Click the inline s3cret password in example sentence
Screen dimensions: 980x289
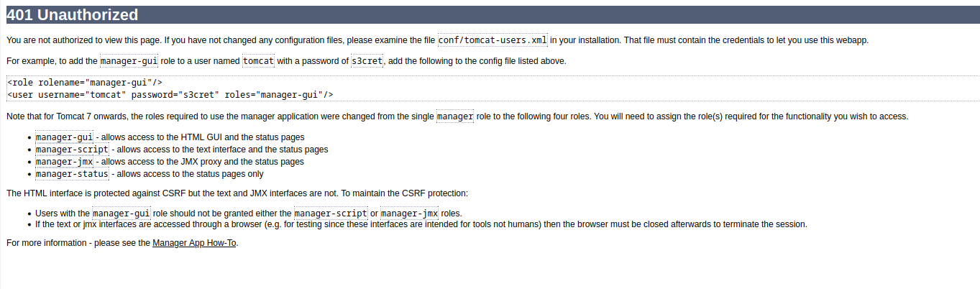click(367, 61)
